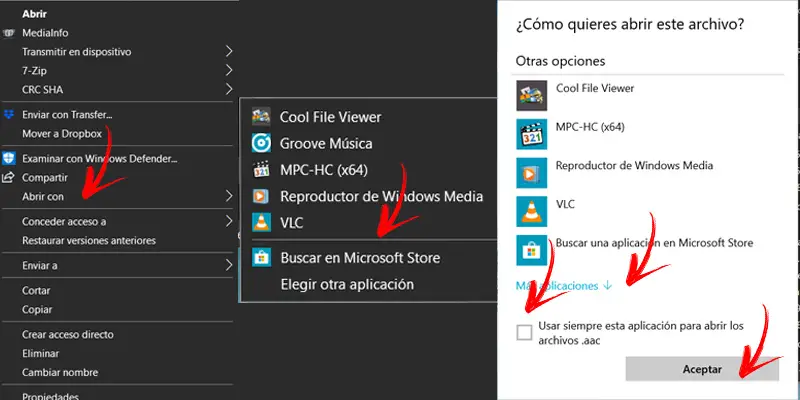Open the Más aplicaciones link
Screen dimensions: 800x400
pos(563,286)
